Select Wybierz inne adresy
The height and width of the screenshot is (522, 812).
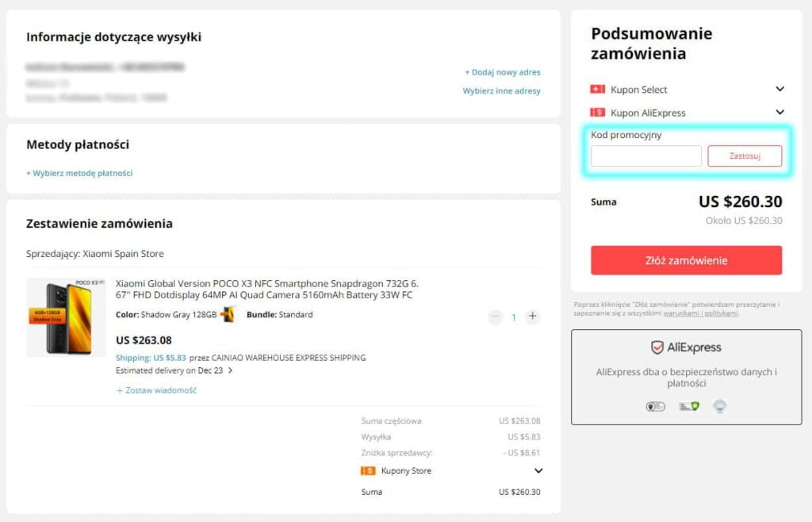501,90
